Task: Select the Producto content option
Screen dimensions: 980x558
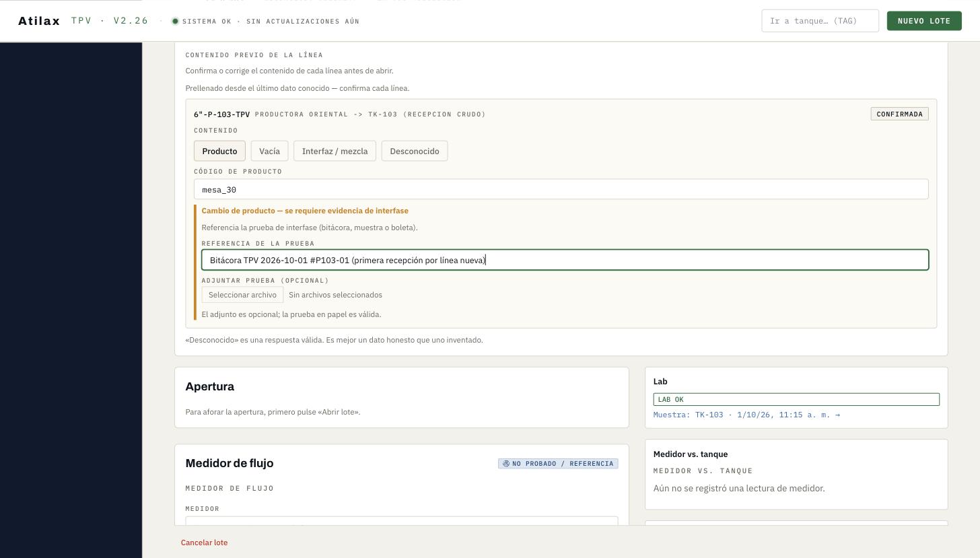Action: [x=219, y=151]
